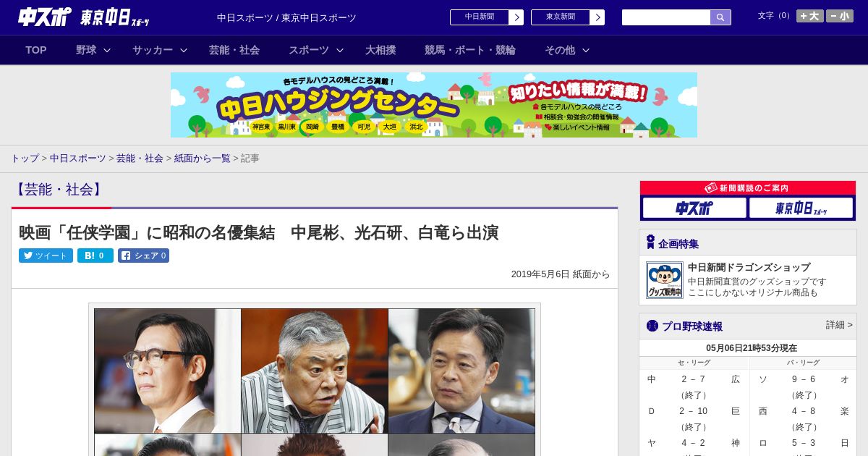Image resolution: width=868 pixels, height=456 pixels.
Task: Open the 野球 menu item
Action: [86, 50]
